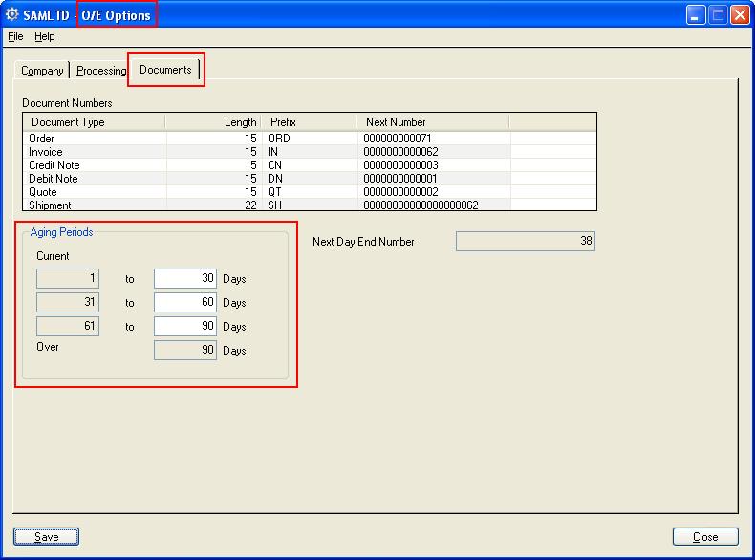Switch to the Company tab
Screen dimensions: 755x560
[42, 71]
